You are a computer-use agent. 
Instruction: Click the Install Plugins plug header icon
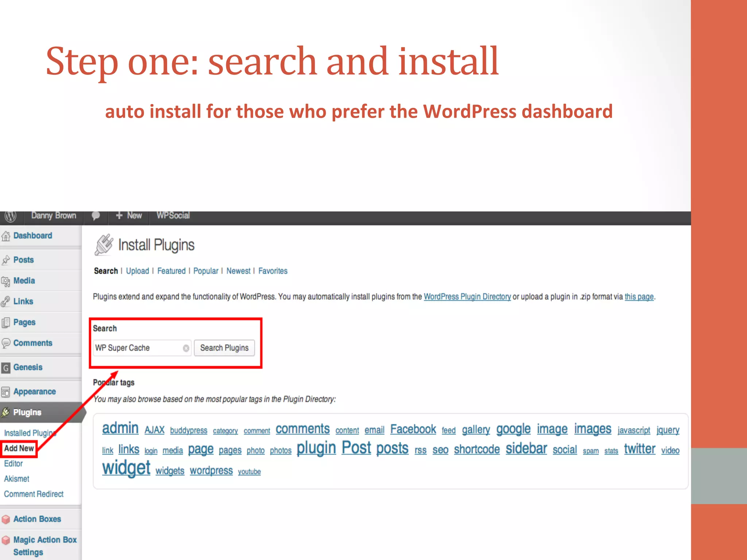click(x=104, y=245)
